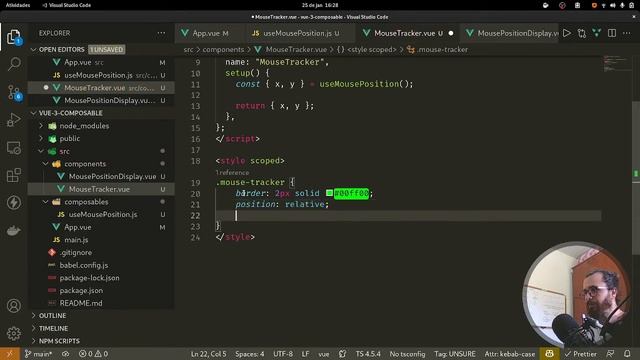Click the remote window status bar icon
This screenshot has width=640, height=360.
10,354
